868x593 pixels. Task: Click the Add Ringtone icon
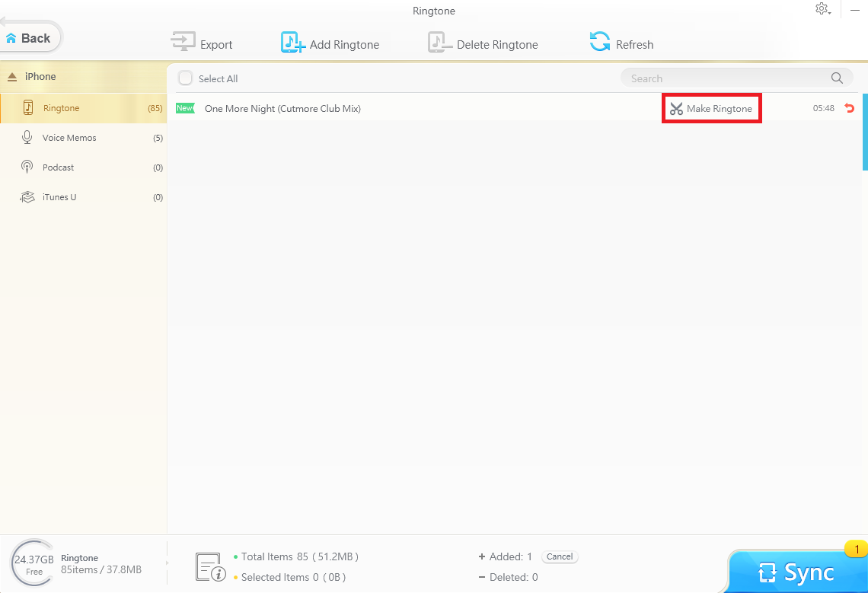pyautogui.click(x=292, y=43)
